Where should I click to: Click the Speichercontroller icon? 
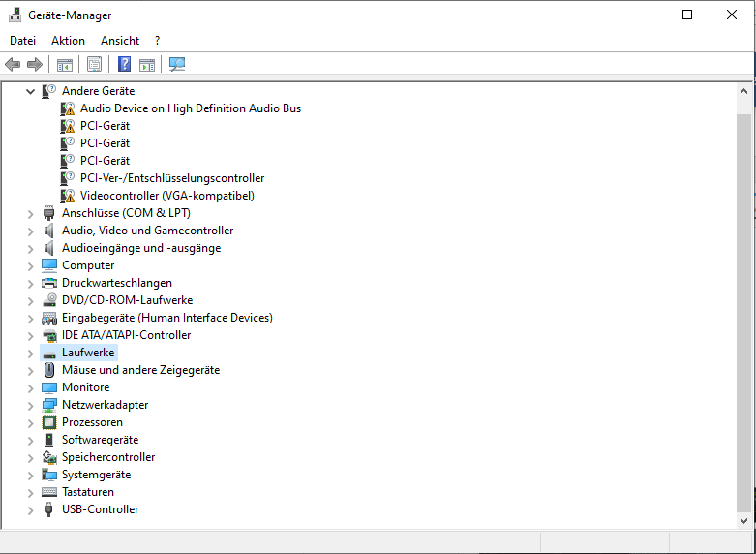(48, 457)
